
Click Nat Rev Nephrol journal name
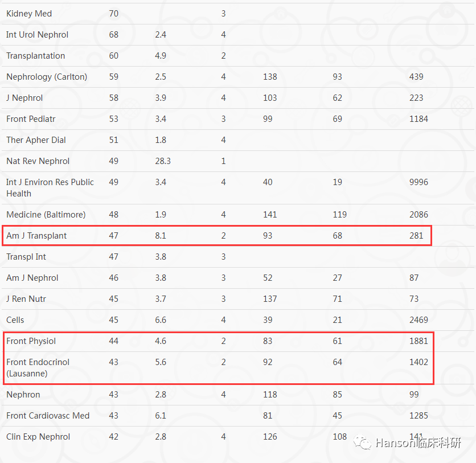(x=38, y=161)
